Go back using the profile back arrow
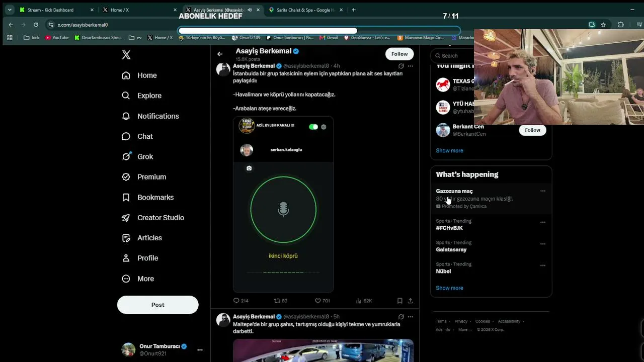 point(220,54)
